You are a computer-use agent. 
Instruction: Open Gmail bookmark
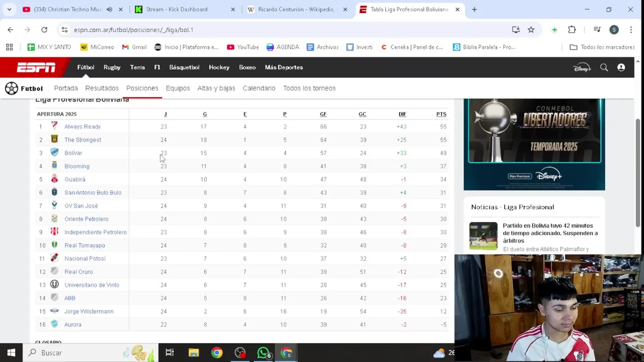(134, 47)
